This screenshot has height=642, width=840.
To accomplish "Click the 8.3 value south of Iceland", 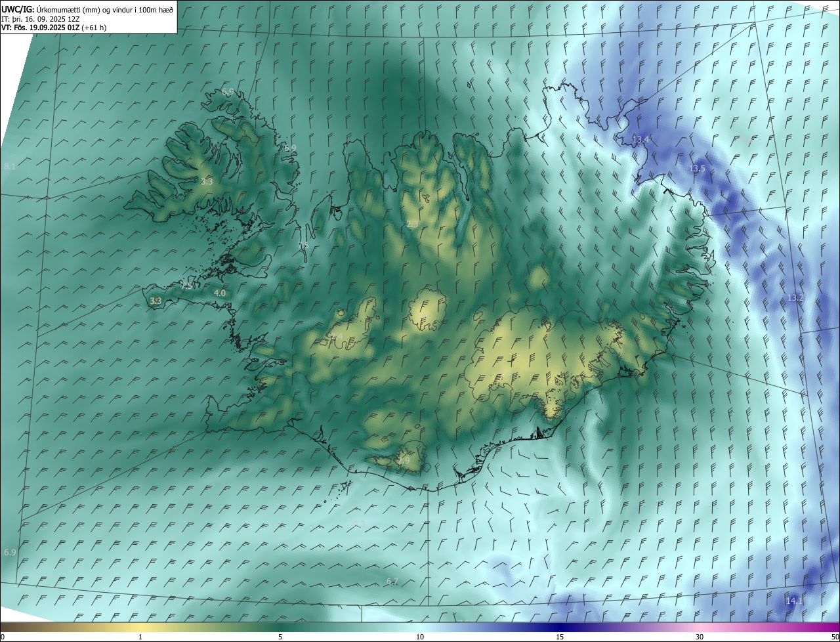I will point(359,523).
